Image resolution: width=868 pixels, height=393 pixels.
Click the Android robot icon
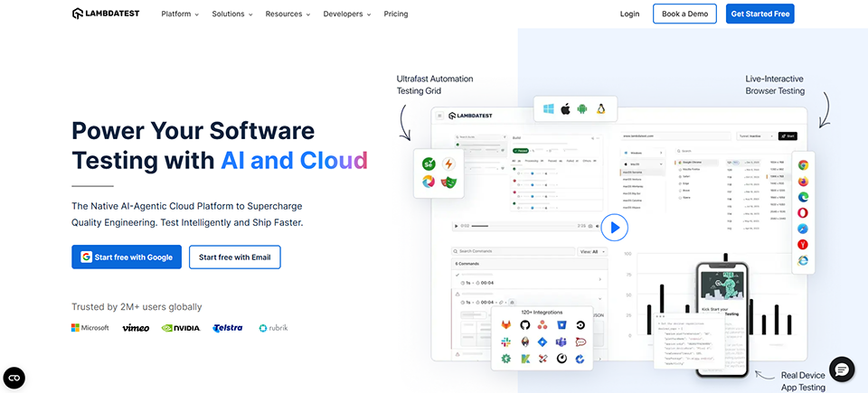(x=581, y=109)
